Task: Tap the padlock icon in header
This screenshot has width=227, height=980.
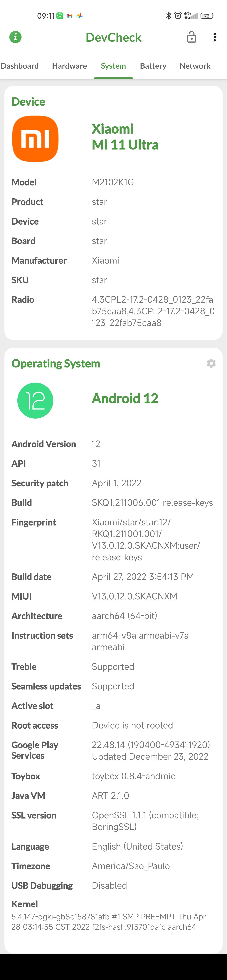Action: pos(192,37)
